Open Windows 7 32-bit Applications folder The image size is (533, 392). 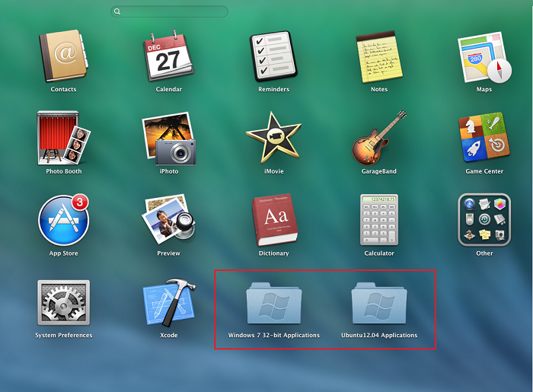274,303
